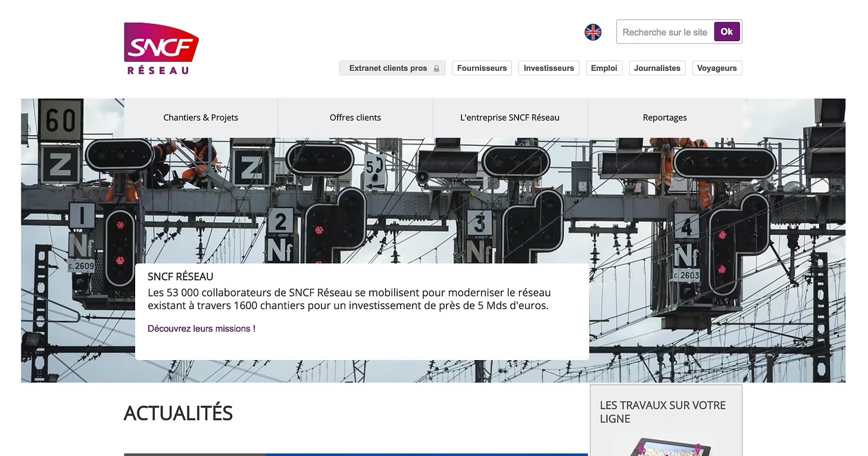Follow the 'Découvrez leurs missions !' link

(x=201, y=329)
